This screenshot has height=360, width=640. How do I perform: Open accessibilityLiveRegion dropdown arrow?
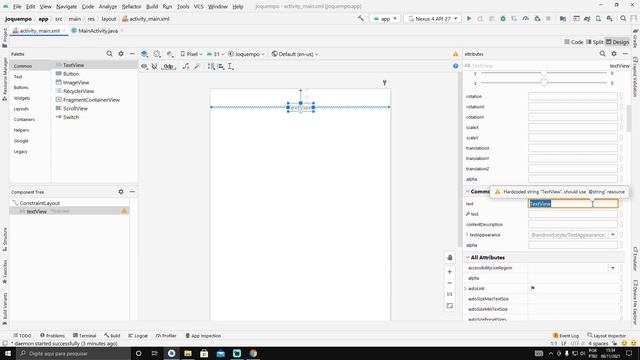(613, 268)
